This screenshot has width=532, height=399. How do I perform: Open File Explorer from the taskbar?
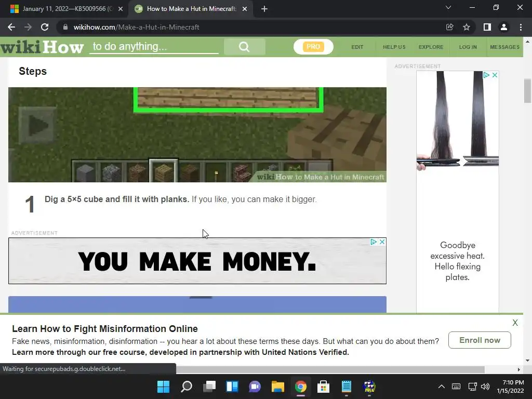pos(277,387)
